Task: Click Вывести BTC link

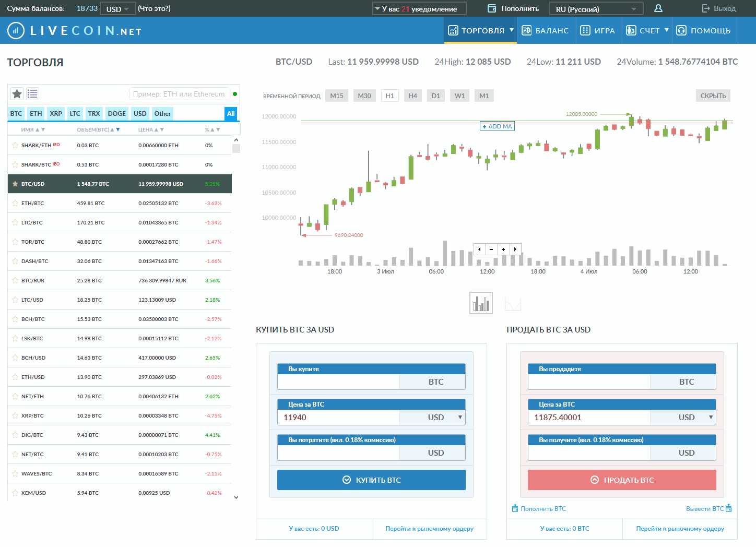Action: coord(709,508)
